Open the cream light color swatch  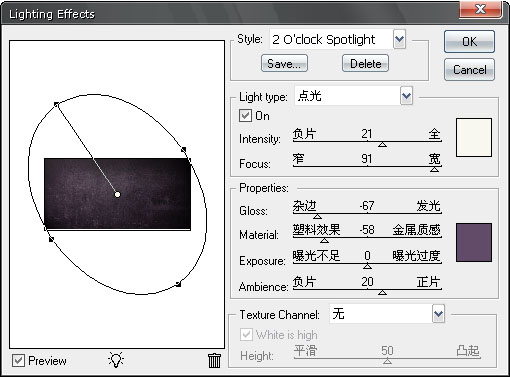tap(474, 137)
